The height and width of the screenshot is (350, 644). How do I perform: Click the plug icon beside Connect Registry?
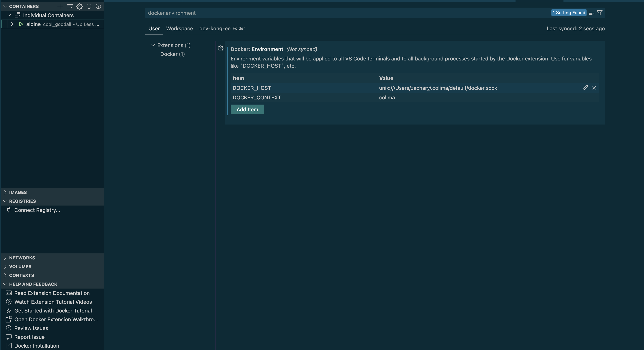tap(9, 210)
